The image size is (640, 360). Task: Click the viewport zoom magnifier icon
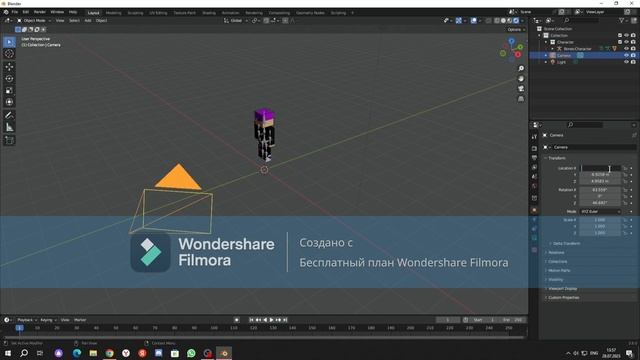(x=521, y=69)
